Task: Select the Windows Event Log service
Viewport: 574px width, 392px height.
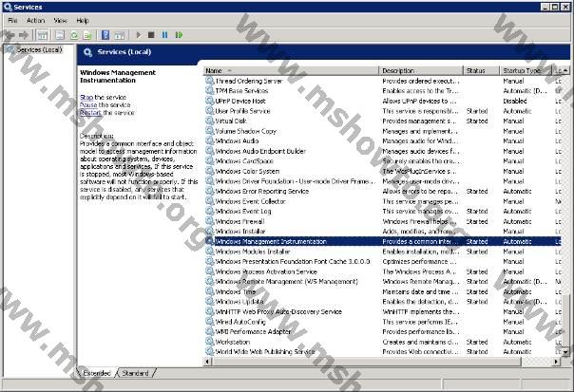Action: 382,212
